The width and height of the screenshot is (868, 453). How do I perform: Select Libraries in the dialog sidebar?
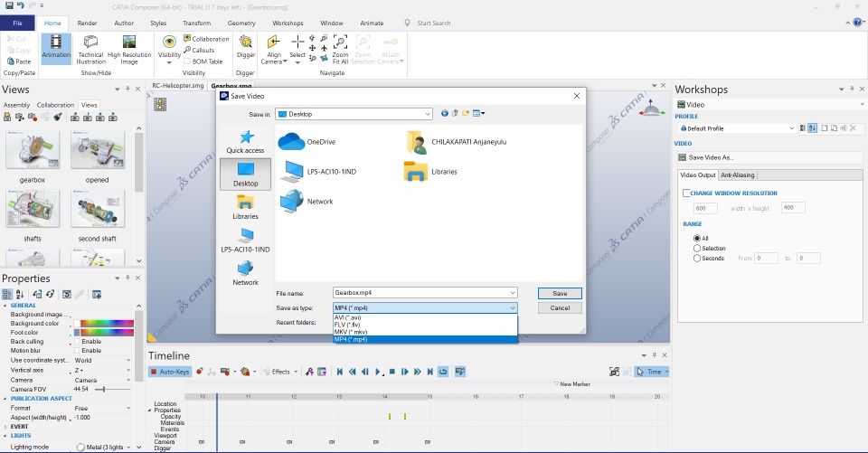245,208
